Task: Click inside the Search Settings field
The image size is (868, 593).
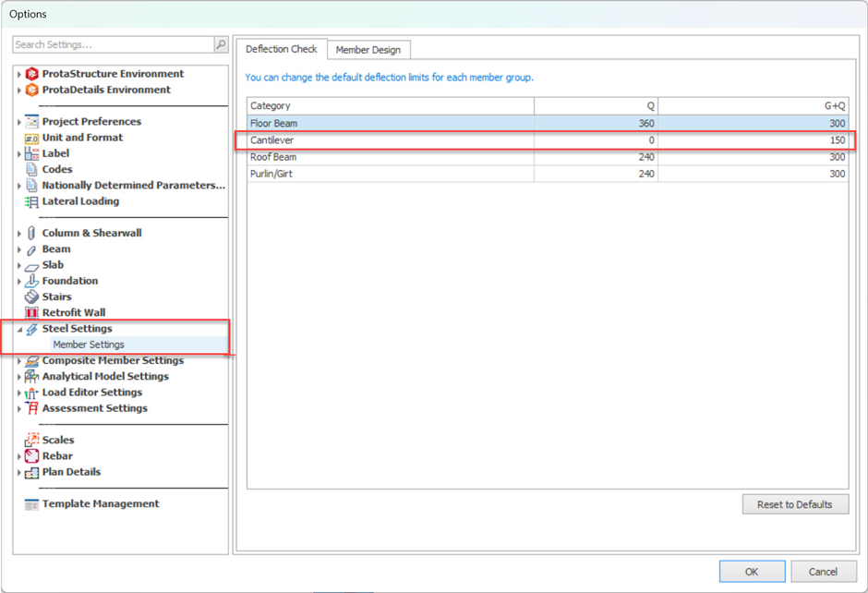Action: coord(113,44)
